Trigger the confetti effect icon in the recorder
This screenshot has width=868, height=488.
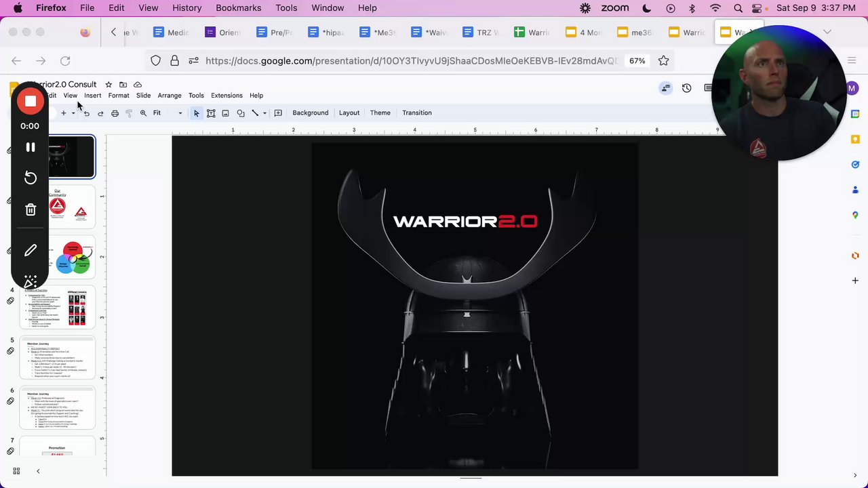point(31,281)
